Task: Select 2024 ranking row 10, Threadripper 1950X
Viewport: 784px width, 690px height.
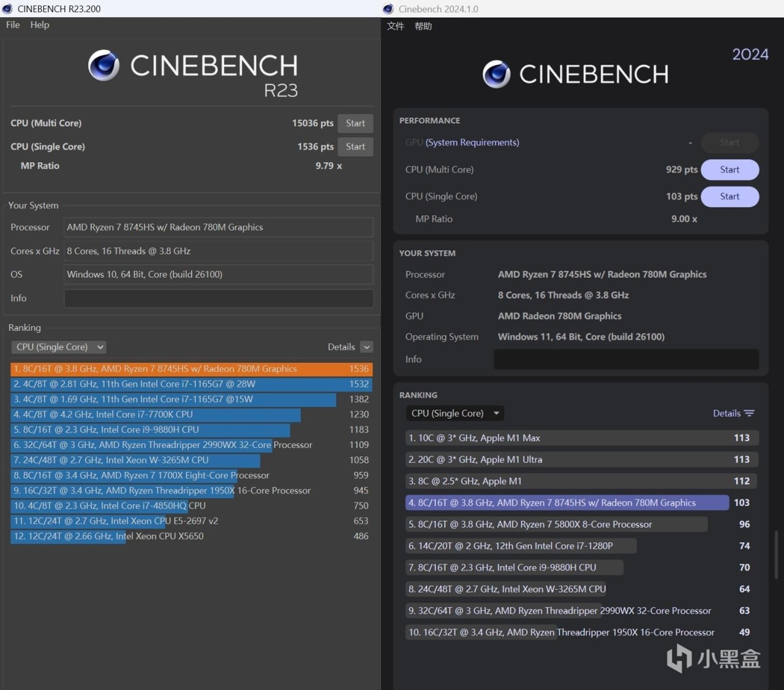Action: (582, 632)
